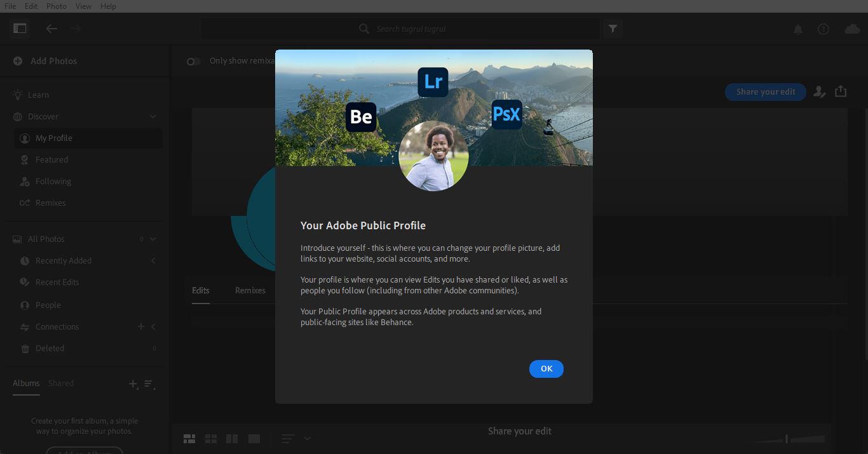This screenshot has width=868, height=454.
Task: Select the photo grid view icon
Action: pyautogui.click(x=189, y=439)
